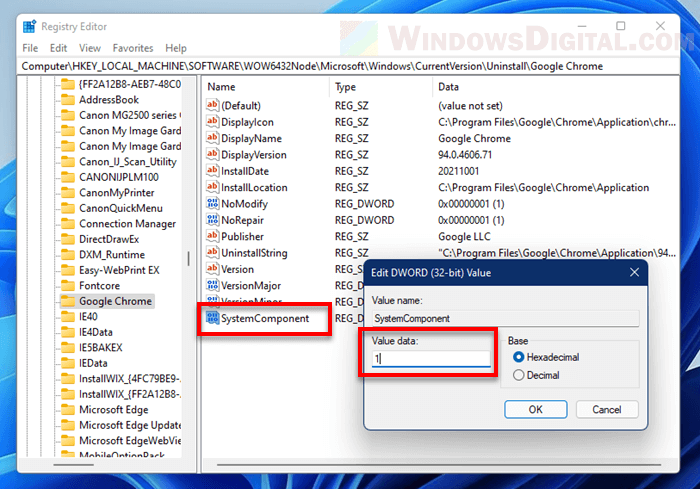Select the VersionMajor DWORD icon
This screenshot has width=700, height=489.
tap(212, 285)
